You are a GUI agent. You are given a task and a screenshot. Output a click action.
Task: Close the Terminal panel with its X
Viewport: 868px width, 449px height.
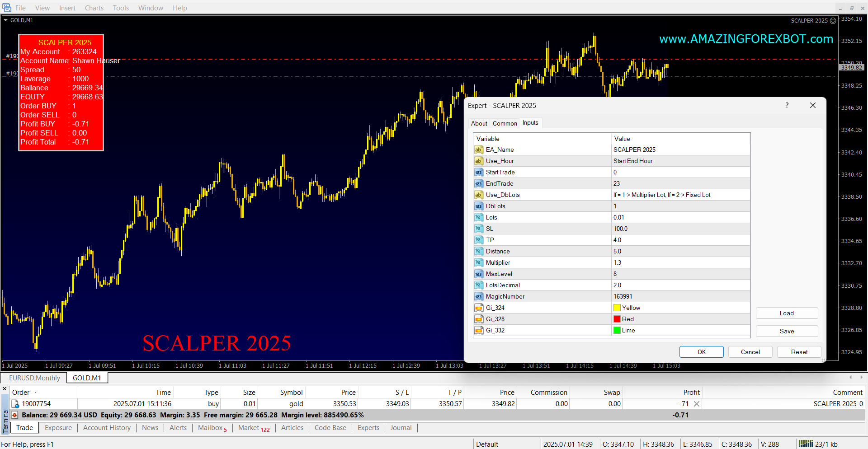click(x=5, y=389)
